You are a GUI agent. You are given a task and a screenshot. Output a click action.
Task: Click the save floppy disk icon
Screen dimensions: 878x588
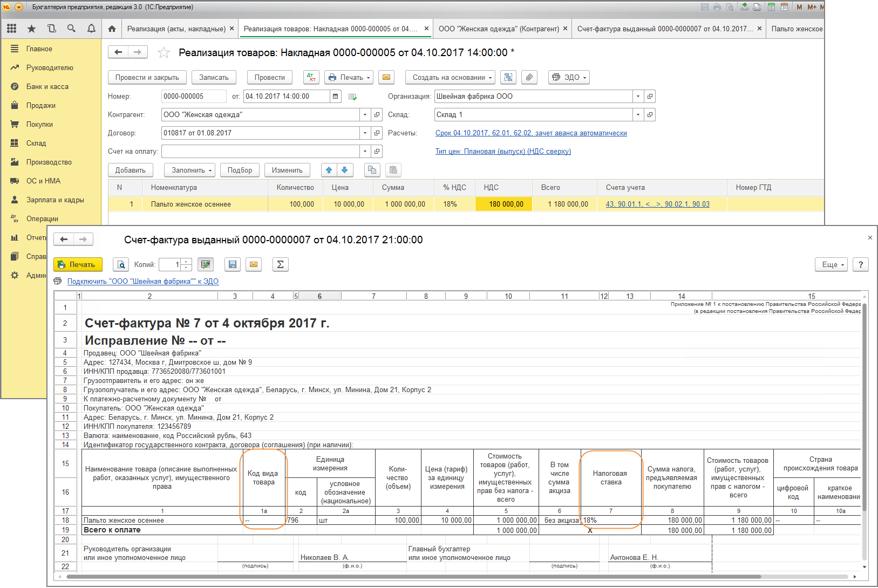(233, 264)
